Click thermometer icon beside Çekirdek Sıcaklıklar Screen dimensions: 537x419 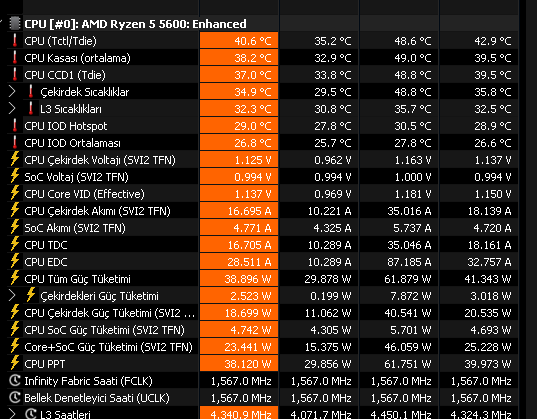point(31,91)
